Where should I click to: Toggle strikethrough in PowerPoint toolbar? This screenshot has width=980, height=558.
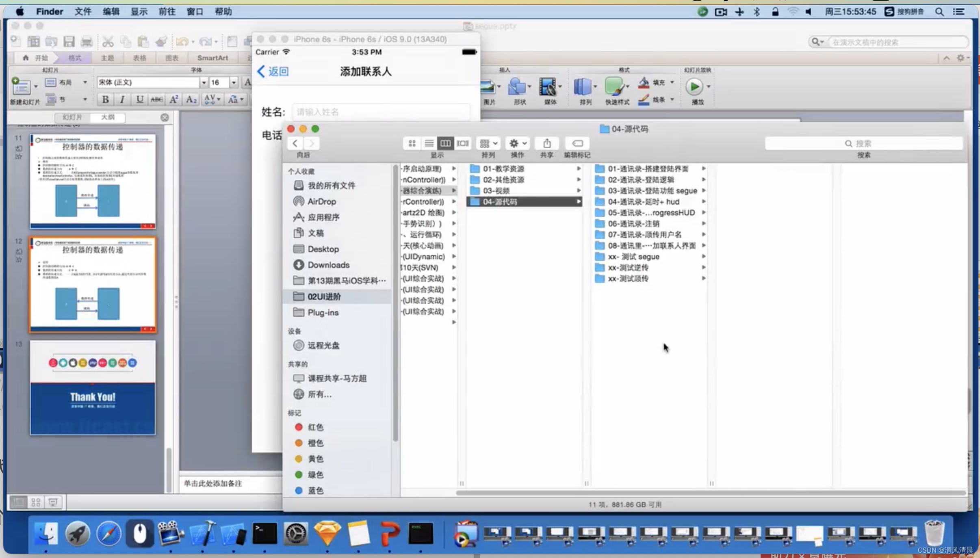[156, 99]
